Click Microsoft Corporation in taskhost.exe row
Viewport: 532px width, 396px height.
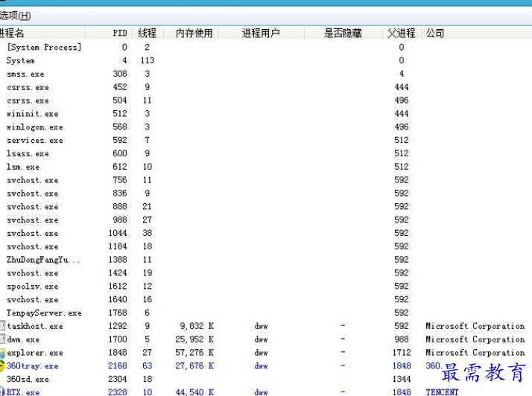475,326
